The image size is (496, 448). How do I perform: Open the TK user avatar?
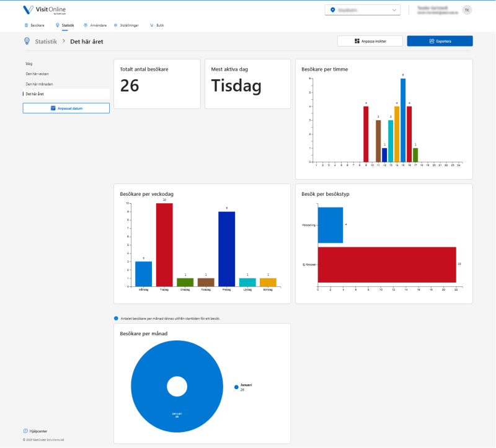tap(467, 10)
